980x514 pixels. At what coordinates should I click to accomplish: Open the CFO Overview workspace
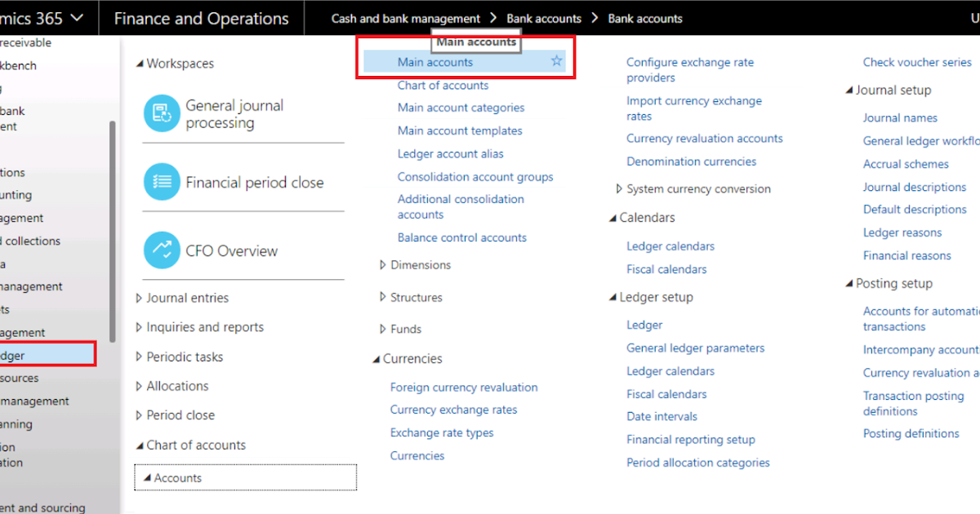(231, 250)
